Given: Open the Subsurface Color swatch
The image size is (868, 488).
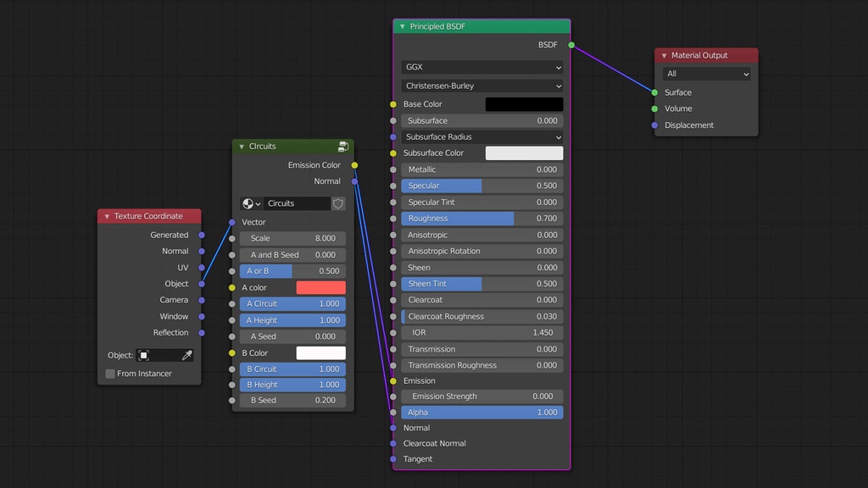Looking at the screenshot, I should pos(523,152).
